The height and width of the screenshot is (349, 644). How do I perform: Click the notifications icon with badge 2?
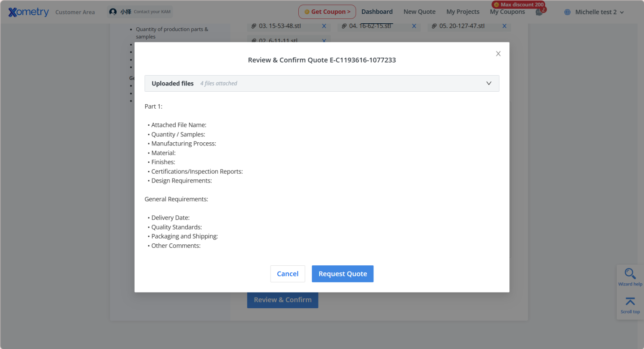pos(539,12)
